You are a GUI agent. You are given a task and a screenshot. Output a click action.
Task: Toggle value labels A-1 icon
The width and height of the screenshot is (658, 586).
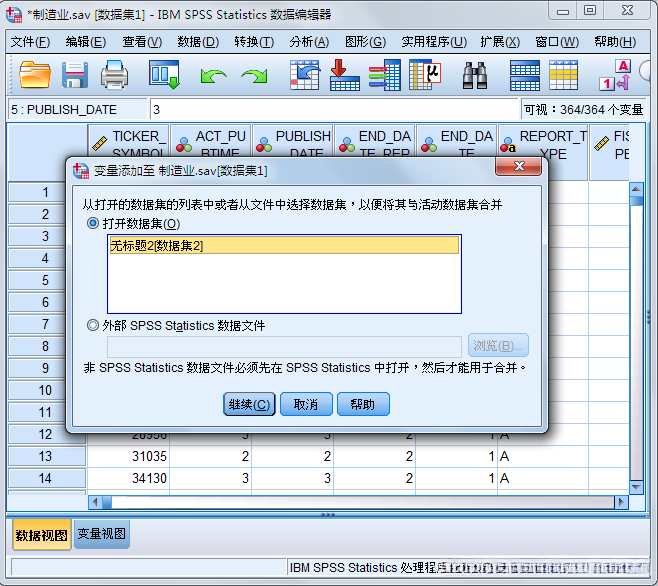tap(615, 76)
